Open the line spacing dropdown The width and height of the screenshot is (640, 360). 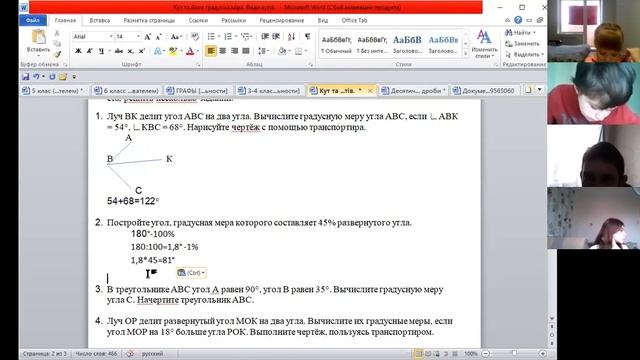click(x=268, y=51)
